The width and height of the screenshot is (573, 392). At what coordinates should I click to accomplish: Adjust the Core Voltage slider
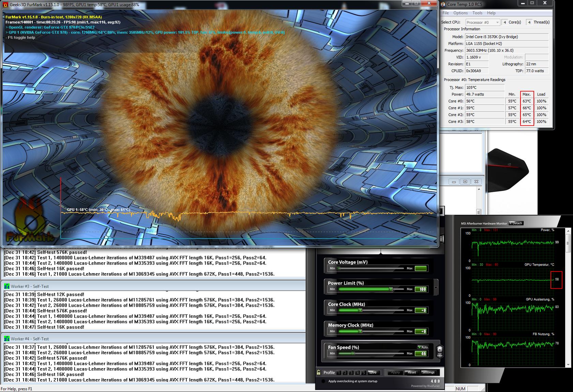(371, 268)
